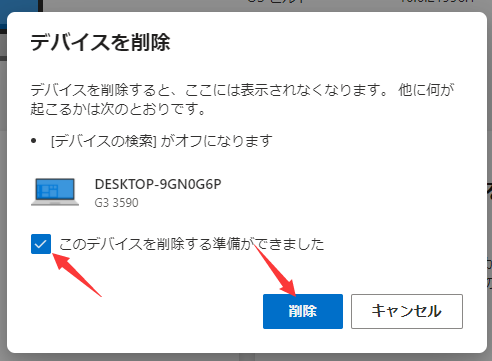
Task: Select the DESKTOP-9GN0G6P device name
Action: pos(158,184)
